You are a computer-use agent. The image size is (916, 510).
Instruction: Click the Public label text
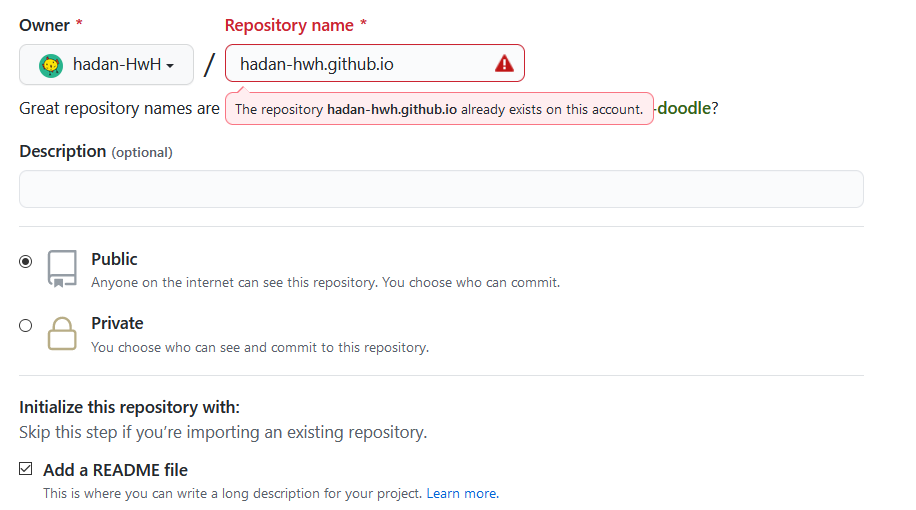coord(114,259)
